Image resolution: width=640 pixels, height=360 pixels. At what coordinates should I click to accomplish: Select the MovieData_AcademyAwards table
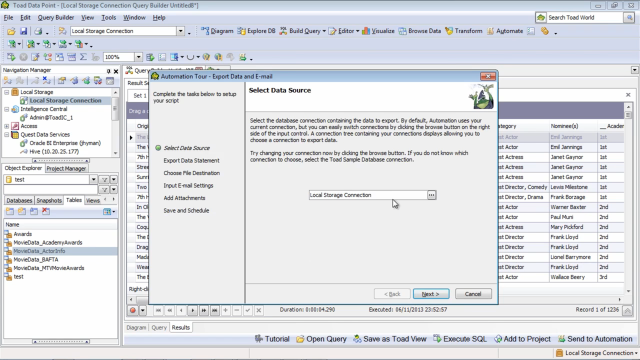(48, 243)
